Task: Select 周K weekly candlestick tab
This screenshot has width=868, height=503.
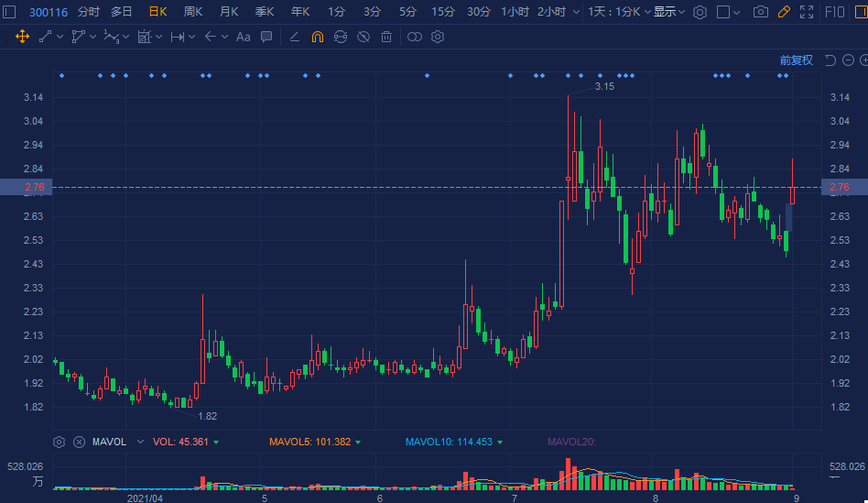Action: click(x=193, y=12)
